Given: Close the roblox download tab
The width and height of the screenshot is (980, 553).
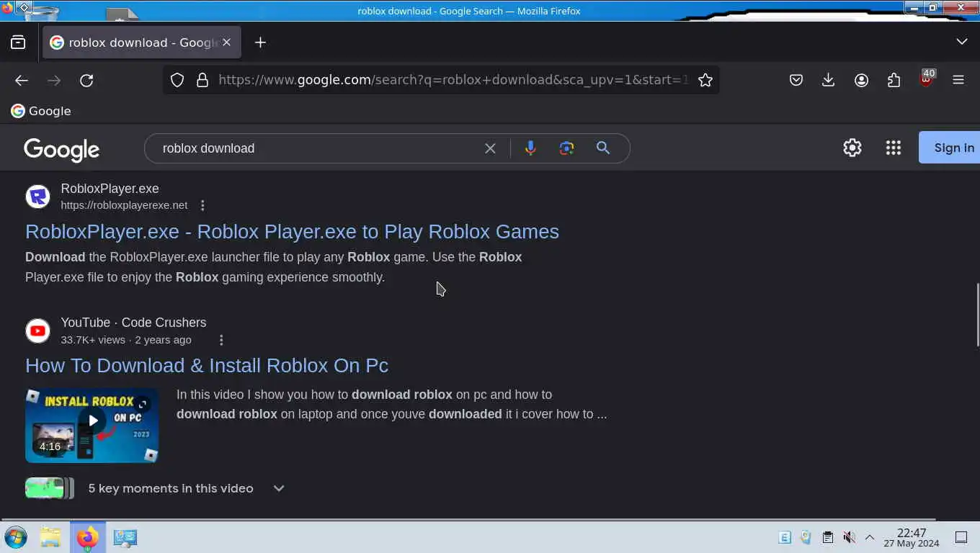Looking at the screenshot, I should tap(226, 42).
